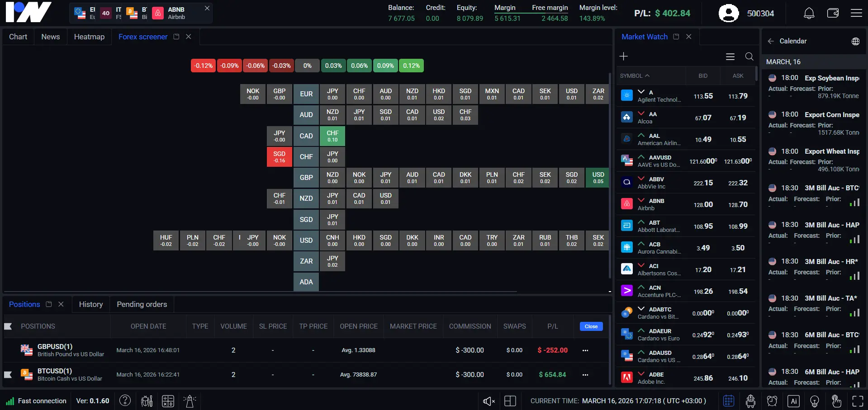The image size is (868, 410).
Task: Open the search icon in Market Watch
Action: 749,56
